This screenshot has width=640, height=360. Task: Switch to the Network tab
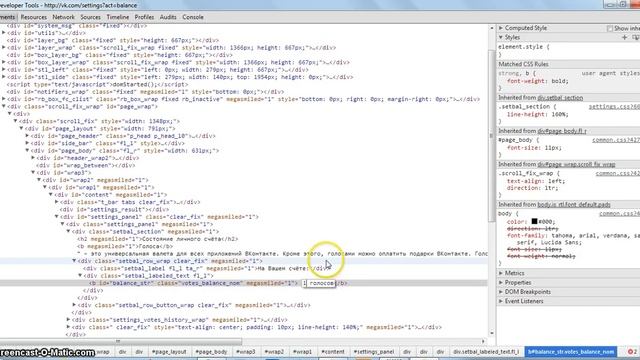[63, 17]
